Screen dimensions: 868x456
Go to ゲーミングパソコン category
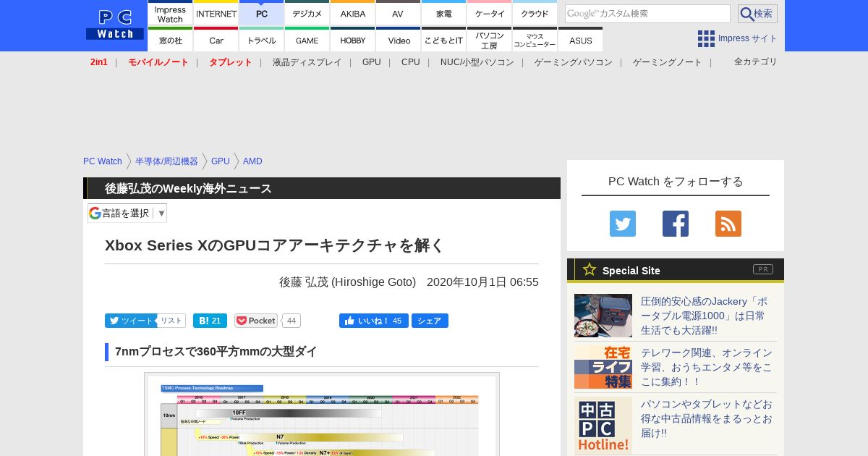574,62
